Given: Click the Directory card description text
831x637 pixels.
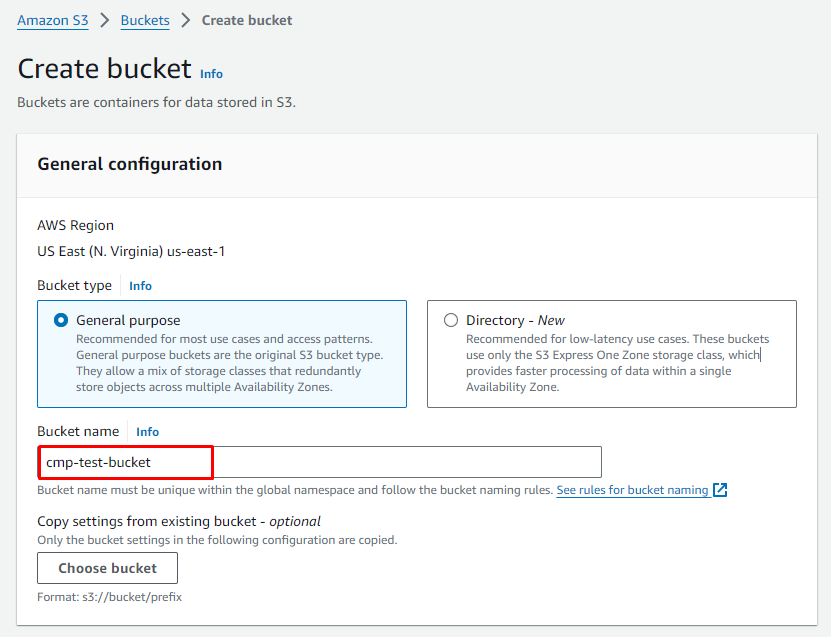Looking at the screenshot, I should (617, 363).
